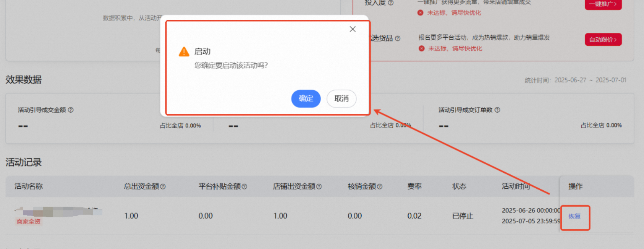The height and width of the screenshot is (249, 644).
Task: Click 占比全店 0.00% under 活动引导成交订单数
Action: tap(601, 125)
